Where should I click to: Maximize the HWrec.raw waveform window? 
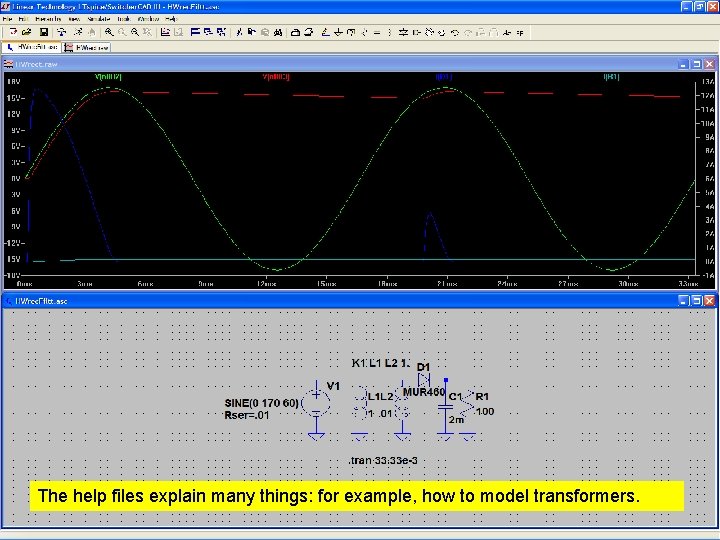coord(696,64)
